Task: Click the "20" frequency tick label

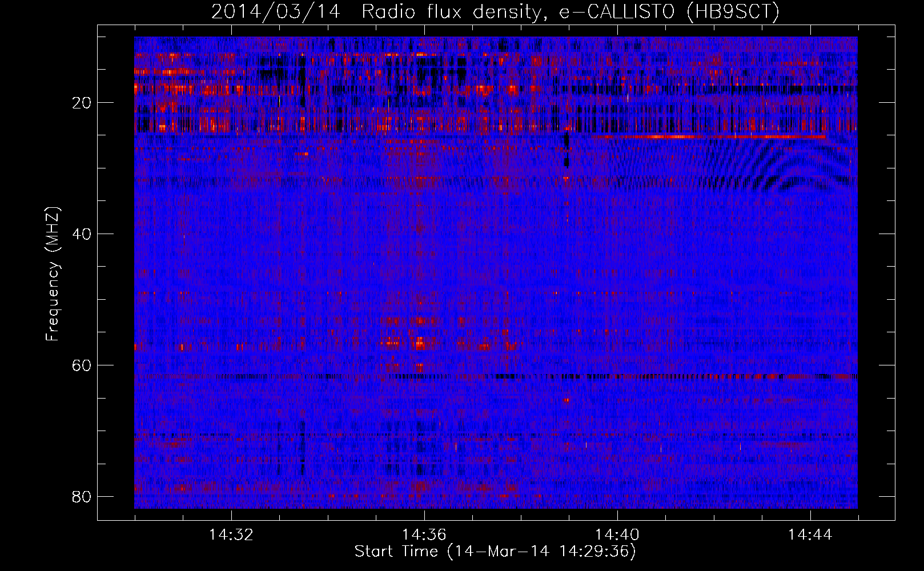Action: click(x=82, y=103)
